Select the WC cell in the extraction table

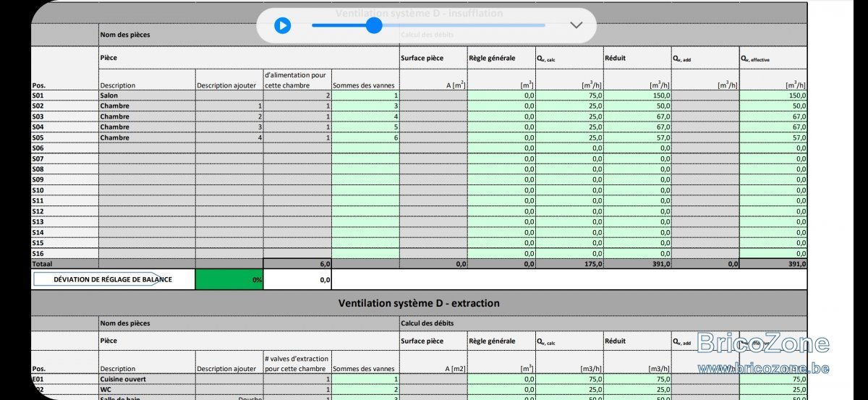pos(147,389)
